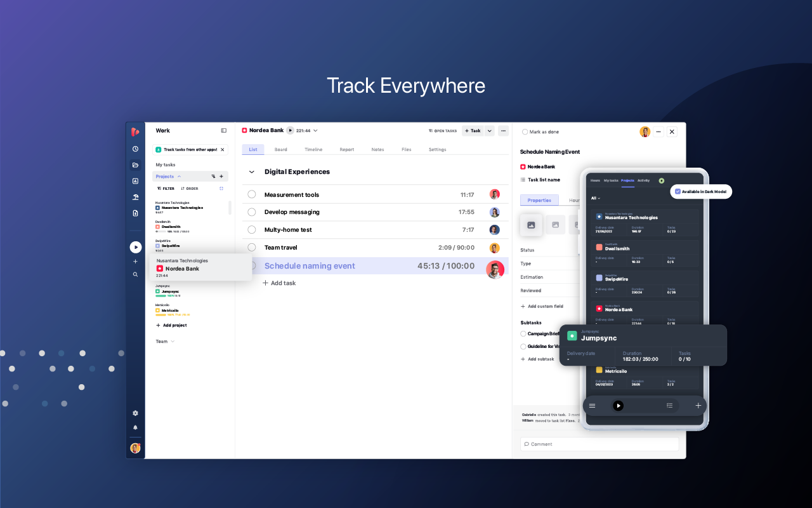This screenshot has height=508, width=812.
Task: Expand the Team section
Action: click(165, 342)
